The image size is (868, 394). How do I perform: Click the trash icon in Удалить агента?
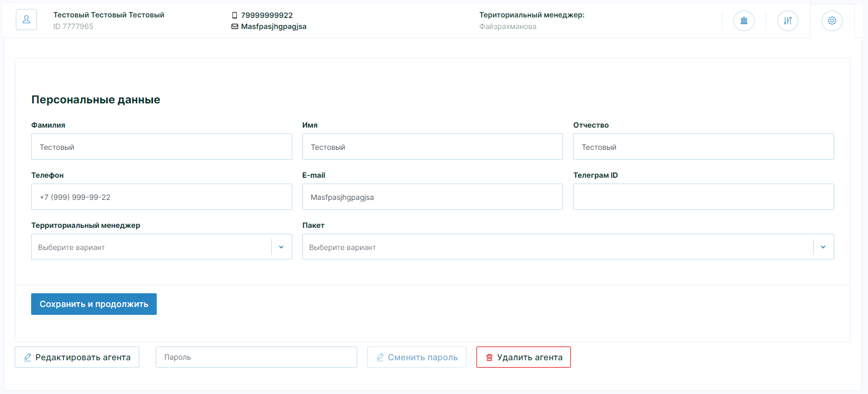[489, 358]
